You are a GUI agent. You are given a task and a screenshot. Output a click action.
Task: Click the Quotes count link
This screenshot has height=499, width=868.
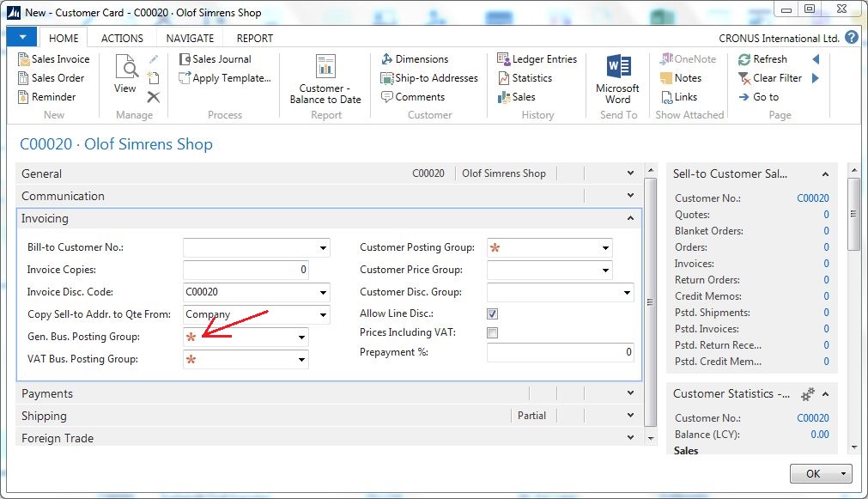826,215
